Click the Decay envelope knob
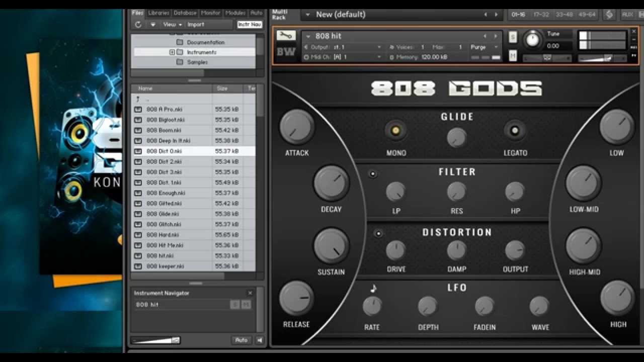This screenshot has height=362, width=644. point(331,183)
